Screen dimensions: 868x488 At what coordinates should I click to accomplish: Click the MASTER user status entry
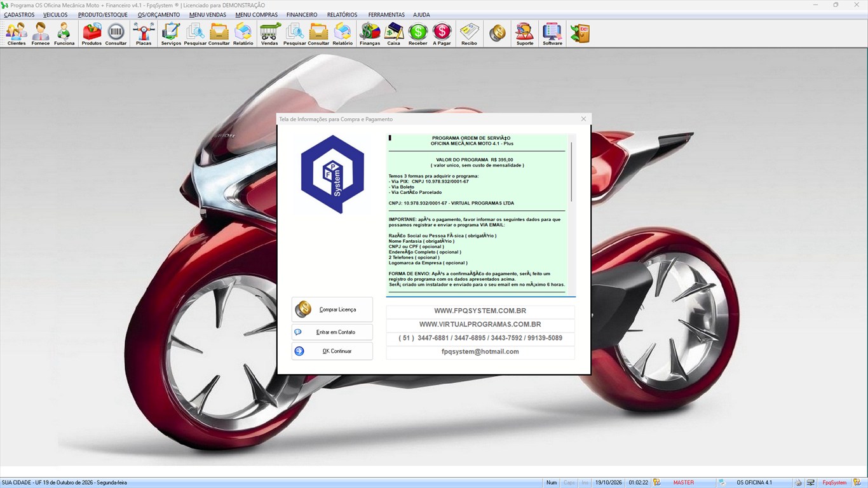pyautogui.click(x=684, y=483)
